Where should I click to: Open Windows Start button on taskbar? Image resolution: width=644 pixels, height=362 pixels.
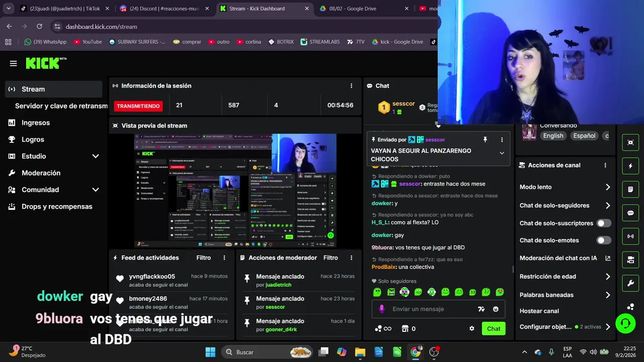tap(210, 352)
